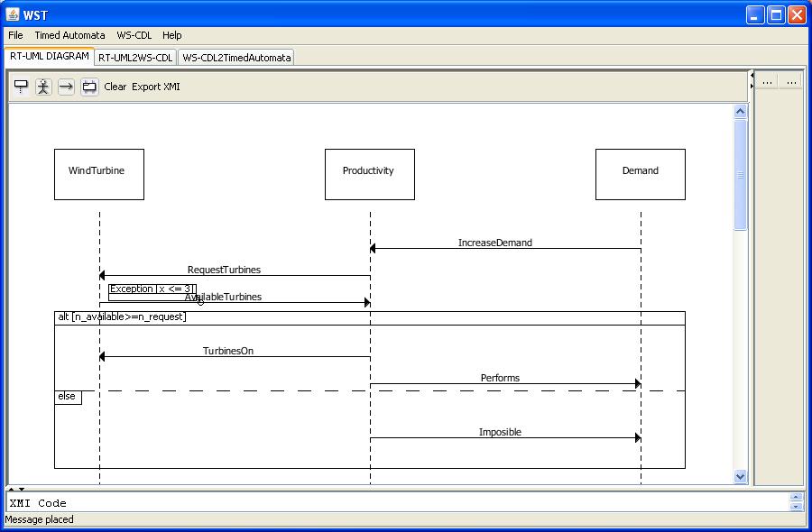
Task: Switch to the WS-CDL2TimedAutomata tab
Action: 236,58
